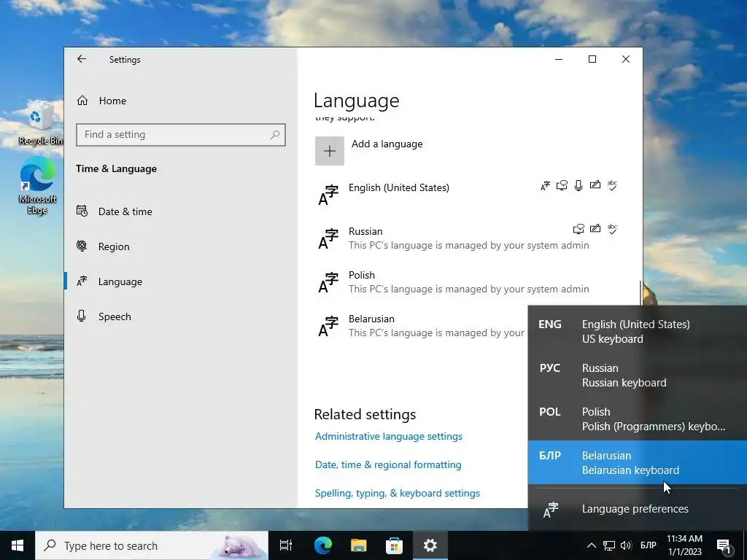Click the volume speaker tray icon
The height and width of the screenshot is (560, 747).
626,545
